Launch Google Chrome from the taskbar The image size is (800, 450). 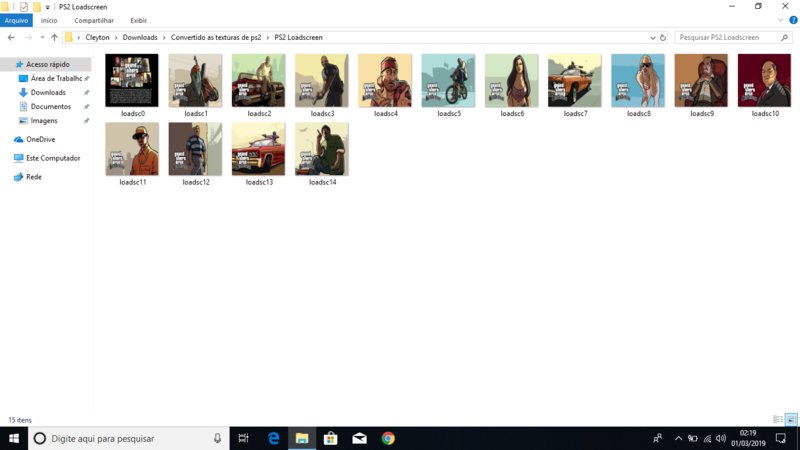tap(388, 438)
